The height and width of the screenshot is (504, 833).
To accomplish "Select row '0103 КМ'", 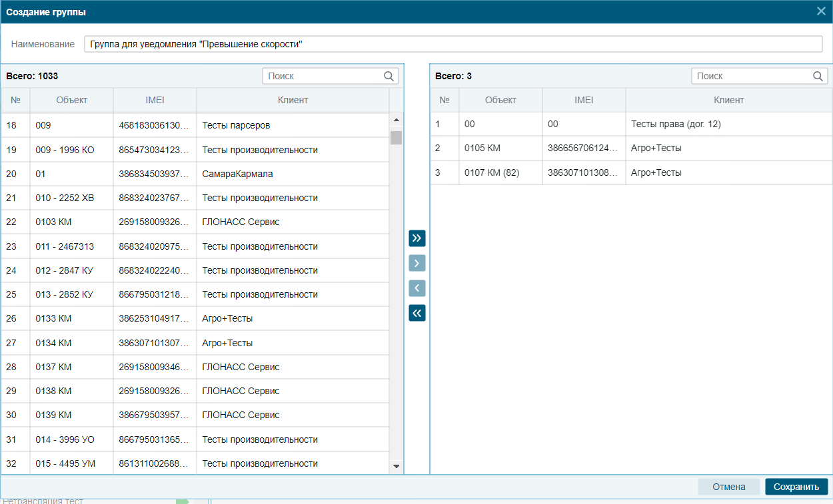I will click(195, 222).
